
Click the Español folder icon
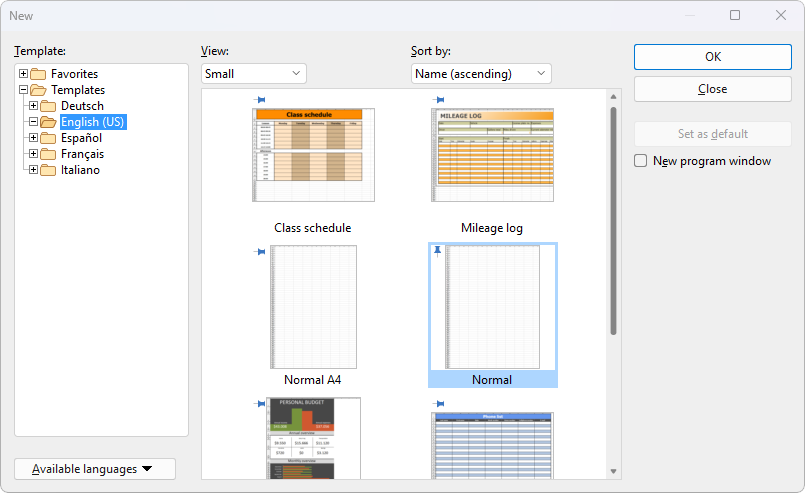pos(48,138)
